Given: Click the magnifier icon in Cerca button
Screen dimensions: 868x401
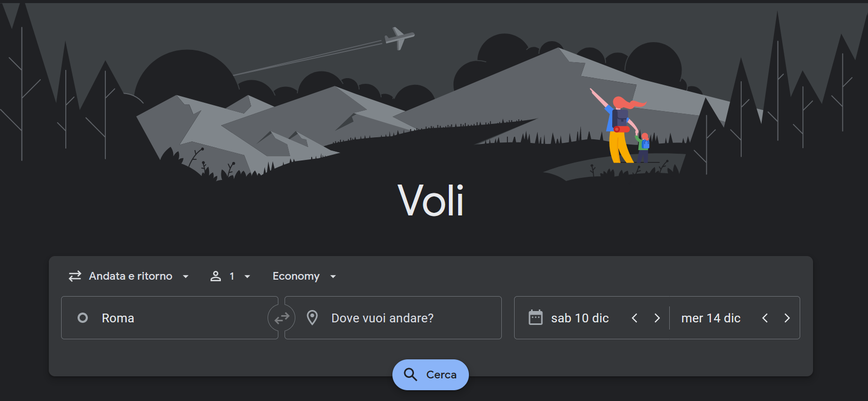Looking at the screenshot, I should (410, 374).
